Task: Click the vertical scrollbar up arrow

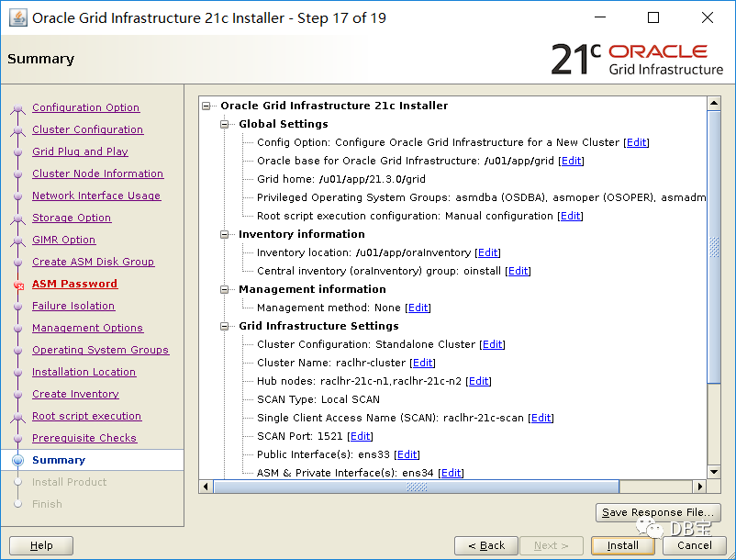Action: (x=714, y=103)
